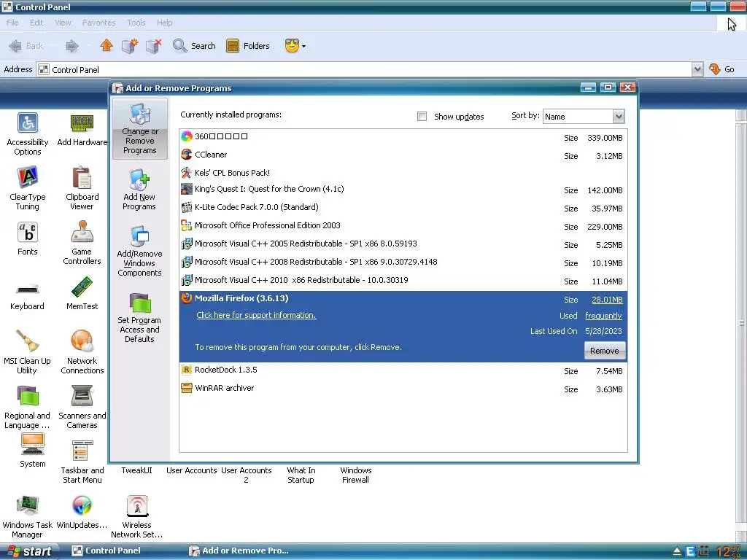Screen dimensions: 747x560
Task: Open the Help menu
Action: coord(164,23)
